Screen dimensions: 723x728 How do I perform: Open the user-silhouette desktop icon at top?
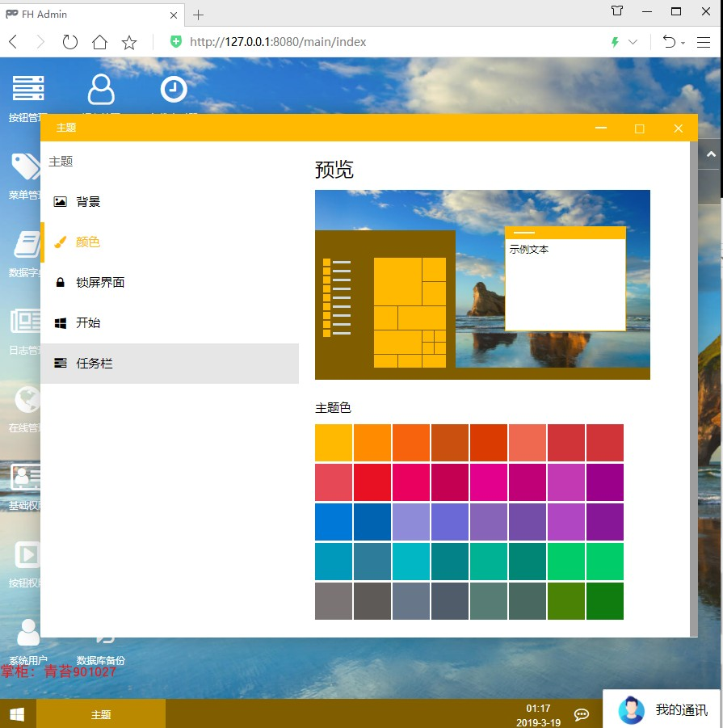pos(101,89)
